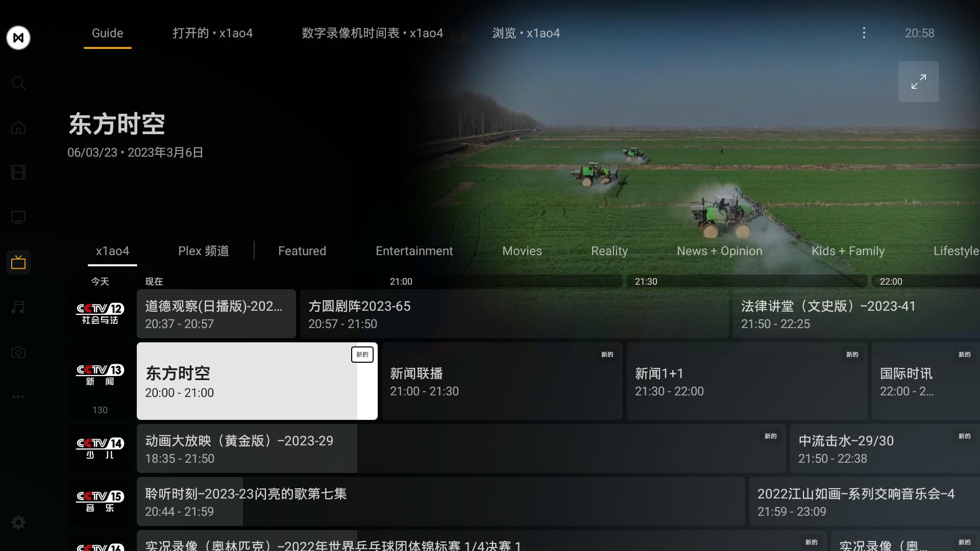Screen dimensions: 980x551
Task: Select the Live TV sidebar icon
Action: [x=18, y=262]
